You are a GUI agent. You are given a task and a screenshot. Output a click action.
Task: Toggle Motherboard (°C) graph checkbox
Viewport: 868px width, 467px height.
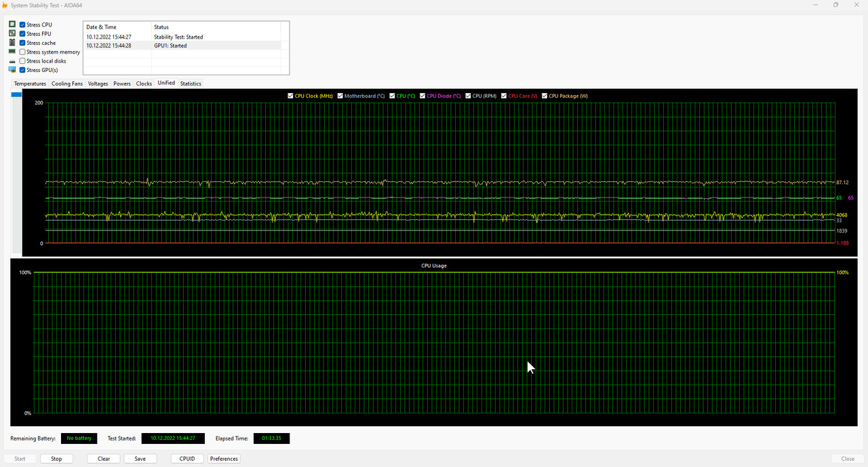click(x=340, y=96)
